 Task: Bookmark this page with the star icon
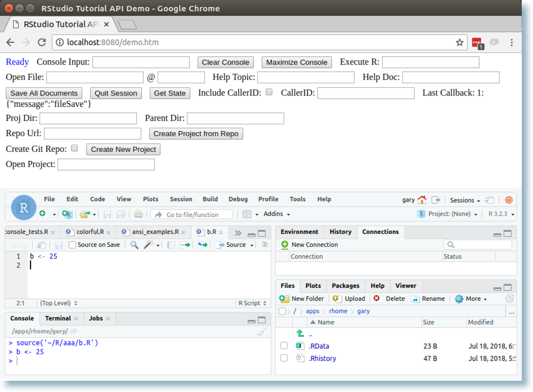[460, 42]
